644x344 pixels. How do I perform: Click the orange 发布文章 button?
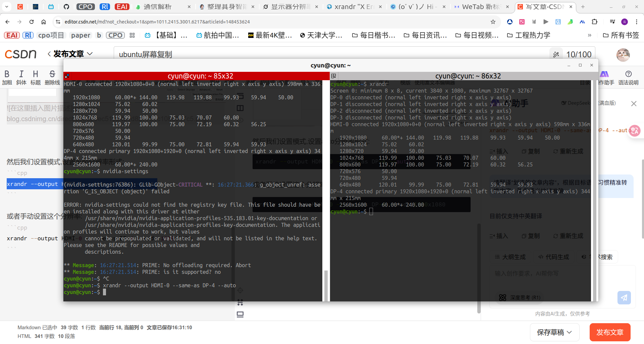coord(610,332)
